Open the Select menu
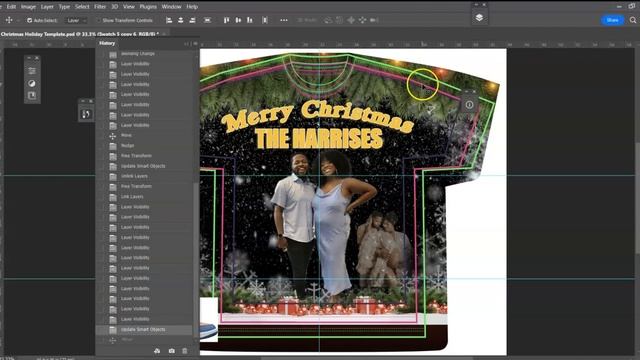The height and width of the screenshot is (360, 640). point(82,7)
